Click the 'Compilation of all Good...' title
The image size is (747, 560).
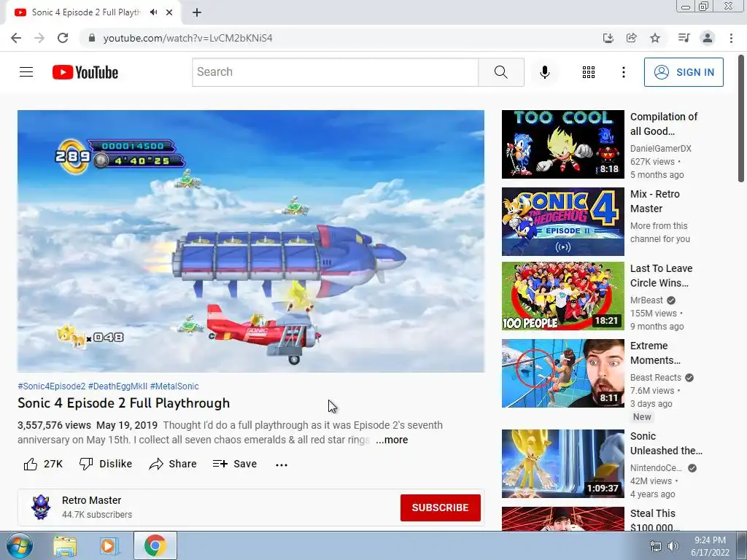[664, 124]
